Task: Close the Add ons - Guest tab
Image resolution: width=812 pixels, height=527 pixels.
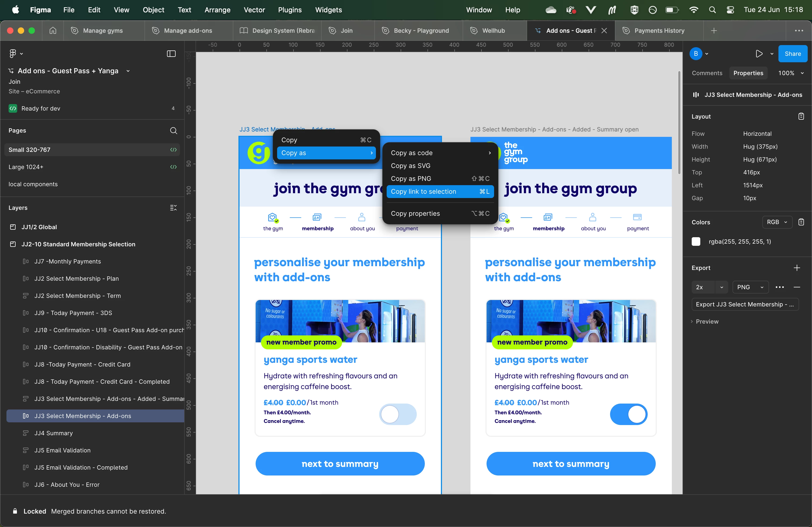Action: coord(604,31)
